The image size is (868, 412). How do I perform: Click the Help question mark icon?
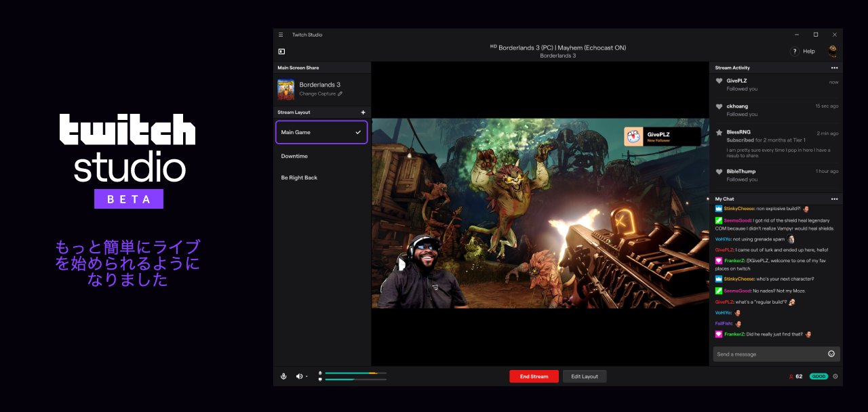[x=794, y=52]
